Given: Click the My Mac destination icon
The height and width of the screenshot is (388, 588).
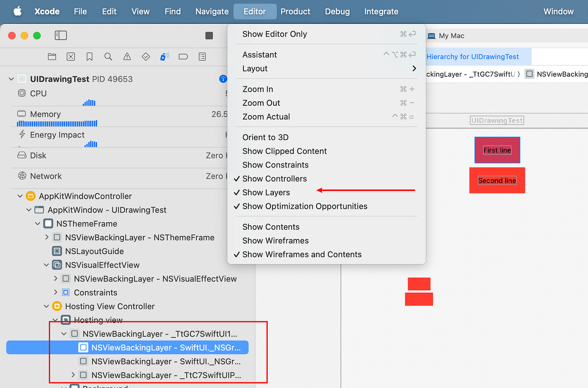Looking at the screenshot, I should (x=431, y=36).
